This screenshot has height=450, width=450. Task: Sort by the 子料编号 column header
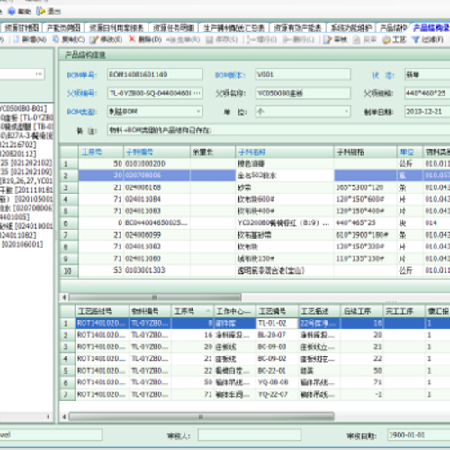pyautogui.click(x=157, y=152)
